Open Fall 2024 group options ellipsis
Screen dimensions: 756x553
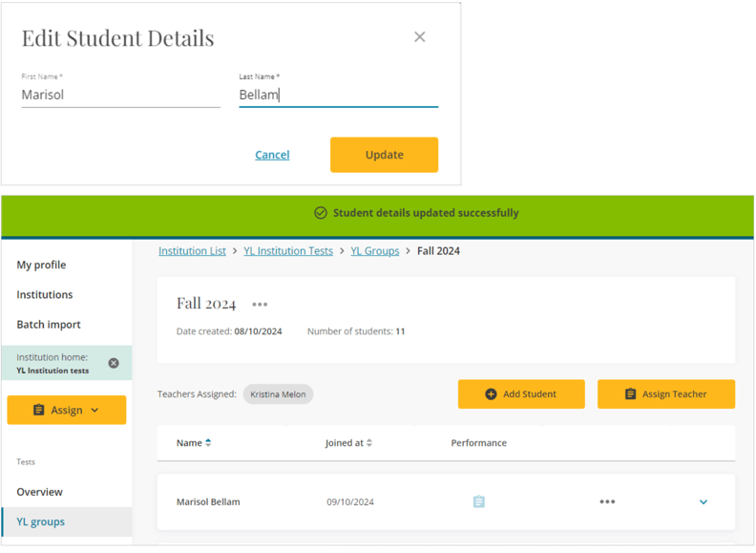[260, 305]
